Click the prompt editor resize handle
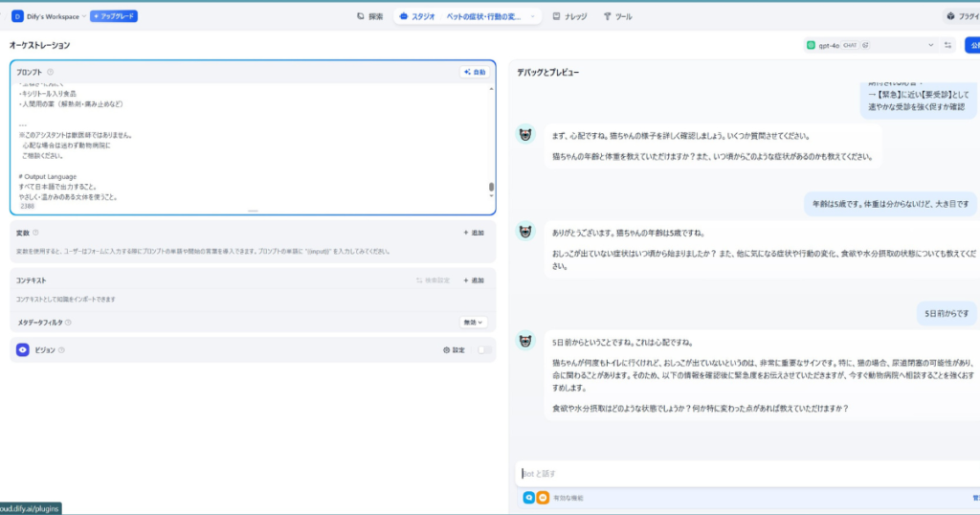This screenshot has width=980, height=515. 253,212
